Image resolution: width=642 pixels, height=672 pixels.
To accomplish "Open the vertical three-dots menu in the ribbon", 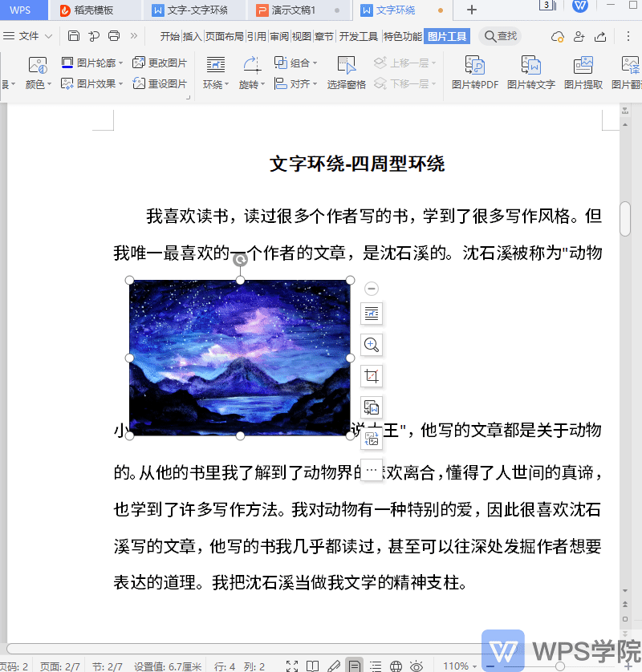I will [628, 36].
